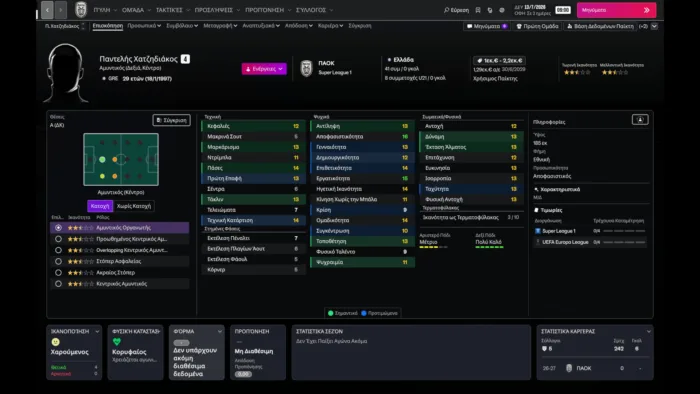Select the Κεντρικός Αμυντικός role radio

click(58, 283)
